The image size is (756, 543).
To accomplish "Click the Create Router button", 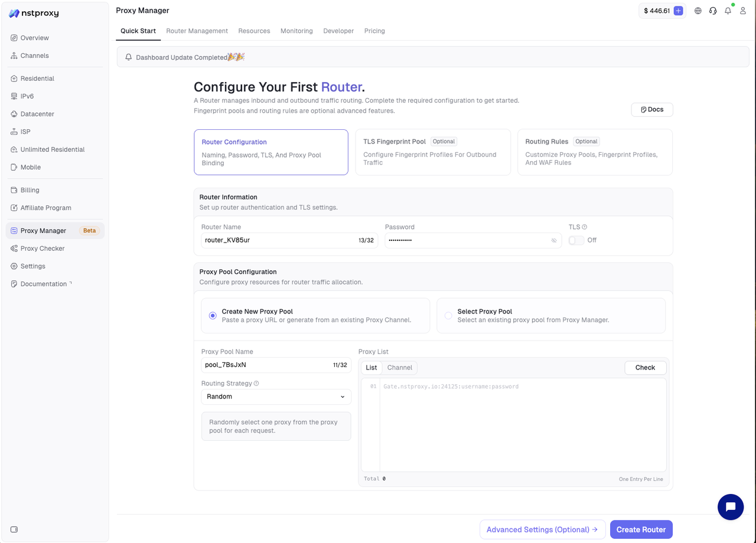I will [x=641, y=529].
